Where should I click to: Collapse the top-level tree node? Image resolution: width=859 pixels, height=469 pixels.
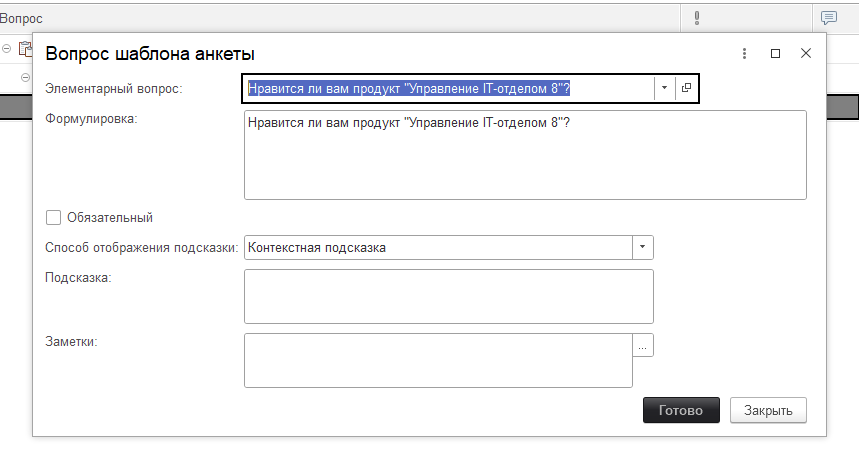[7, 49]
